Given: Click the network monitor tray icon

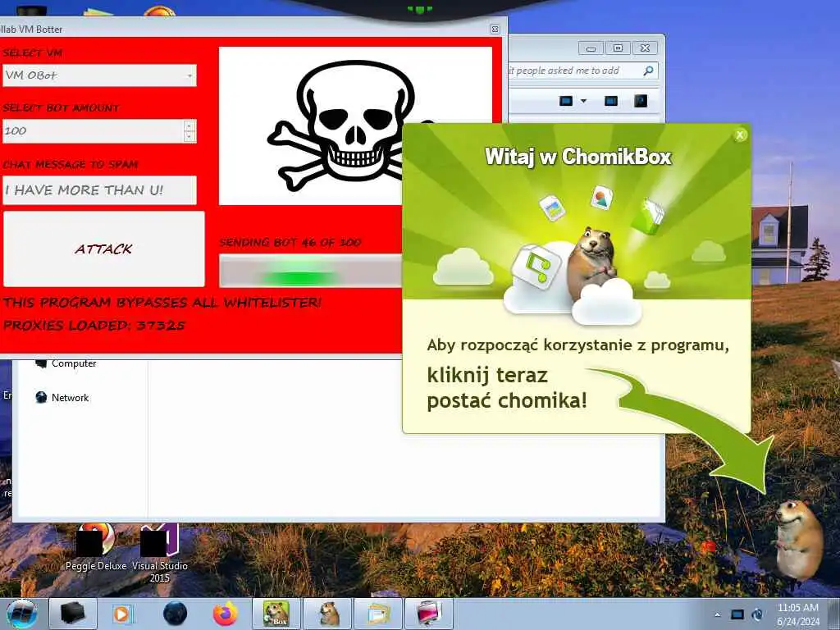Looking at the screenshot, I should (737, 614).
